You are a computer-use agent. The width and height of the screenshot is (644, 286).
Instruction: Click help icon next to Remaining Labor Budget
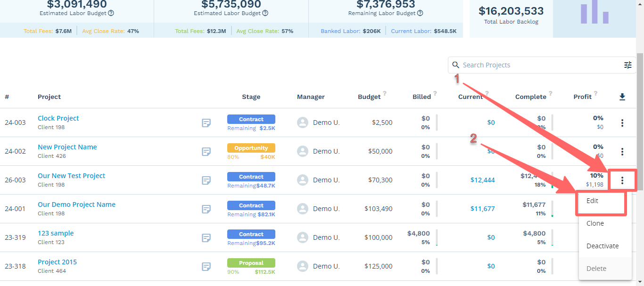[420, 13]
